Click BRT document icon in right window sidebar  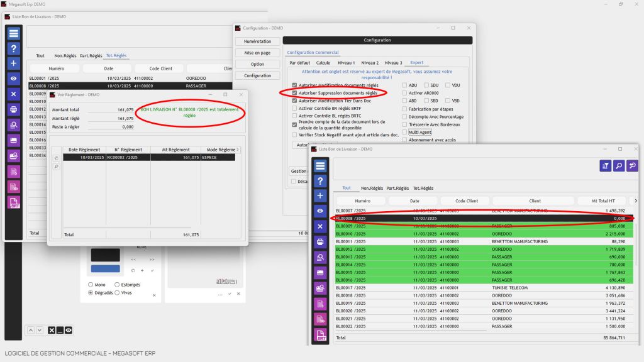coord(320,335)
